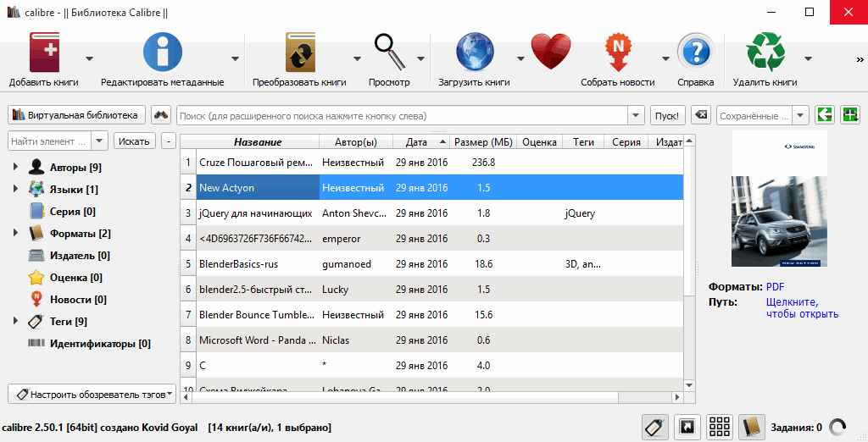
Task: Click Удалить книги recycle icon
Action: click(765, 52)
